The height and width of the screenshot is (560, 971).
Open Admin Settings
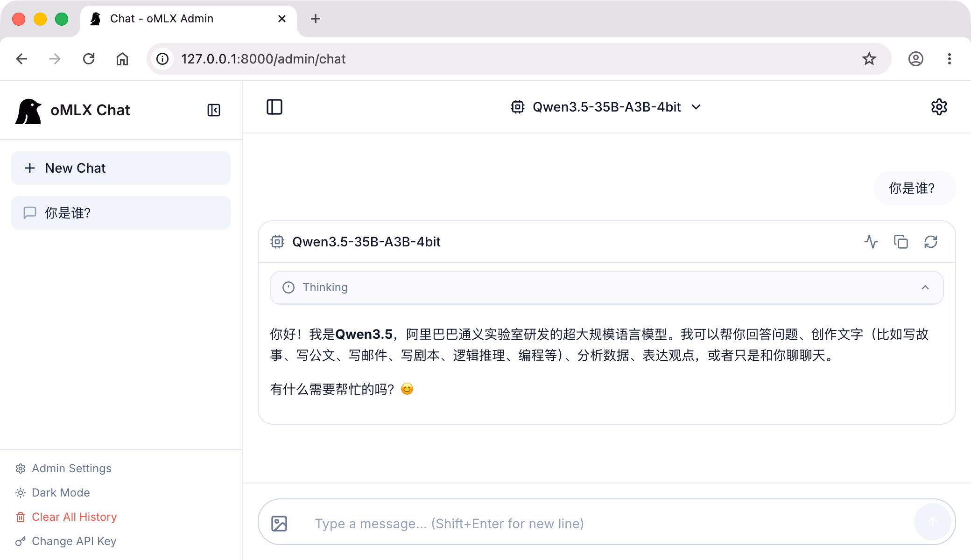tap(71, 468)
